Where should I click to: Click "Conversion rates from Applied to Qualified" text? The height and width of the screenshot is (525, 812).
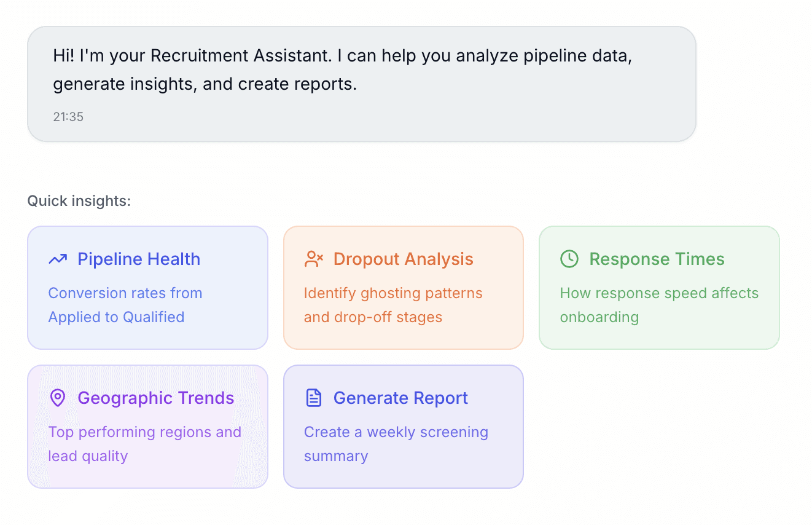pyautogui.click(x=125, y=305)
